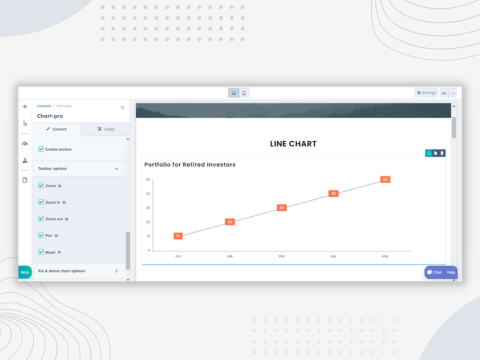Uncheck the Reset checkbox
Viewport: 480px width, 360px height.
pyautogui.click(x=41, y=252)
